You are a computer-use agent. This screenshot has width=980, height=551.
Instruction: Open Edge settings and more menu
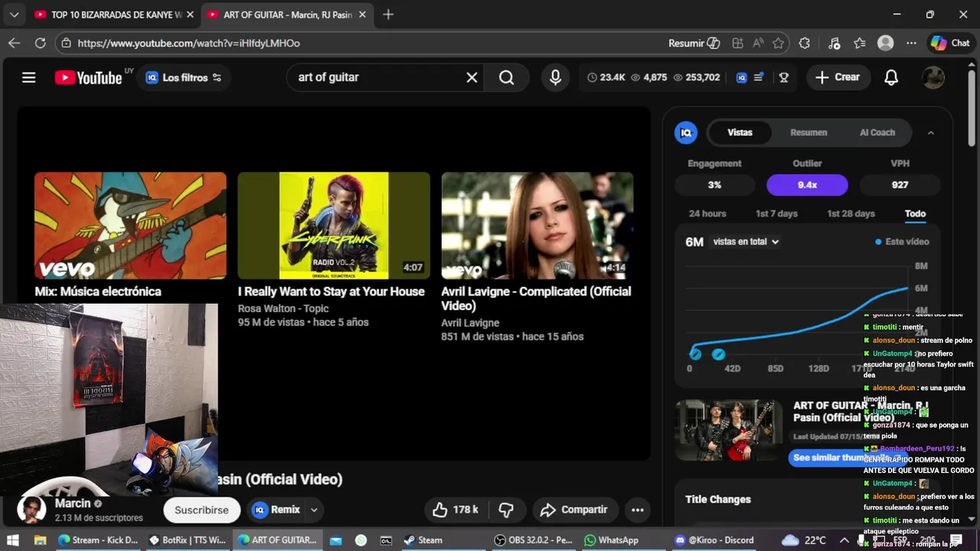pos(911,43)
